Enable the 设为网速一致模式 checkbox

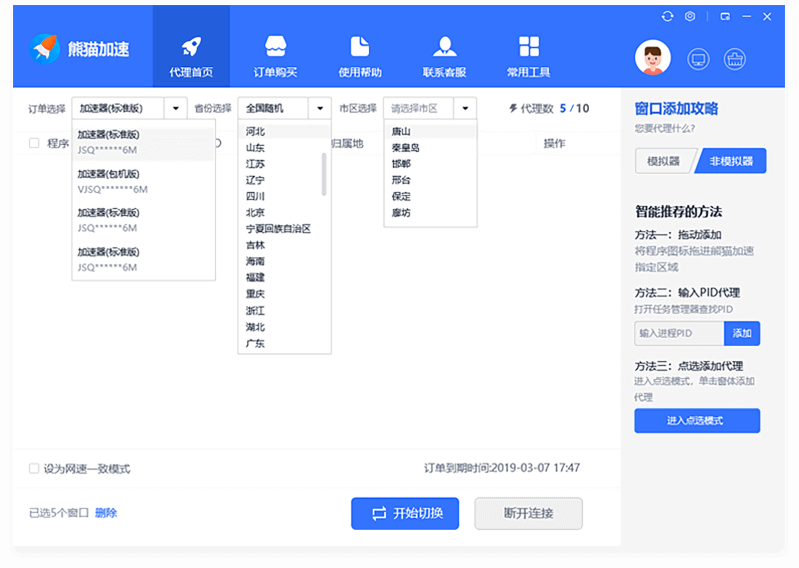pyautogui.click(x=34, y=468)
